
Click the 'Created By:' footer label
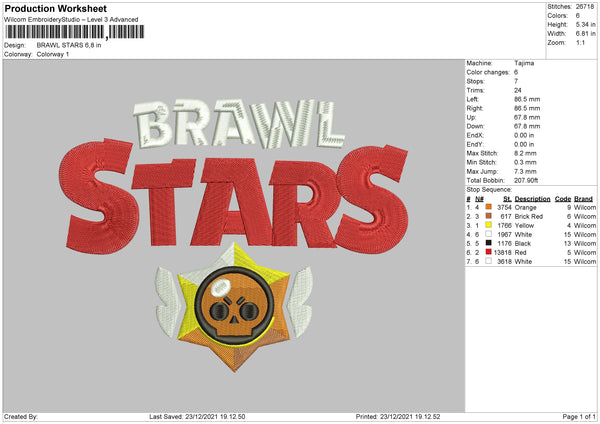(x=21, y=416)
